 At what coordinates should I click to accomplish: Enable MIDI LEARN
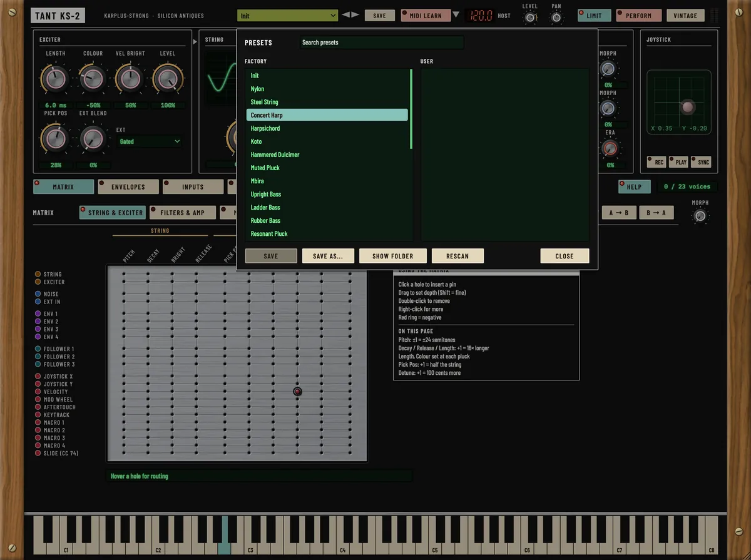(426, 16)
